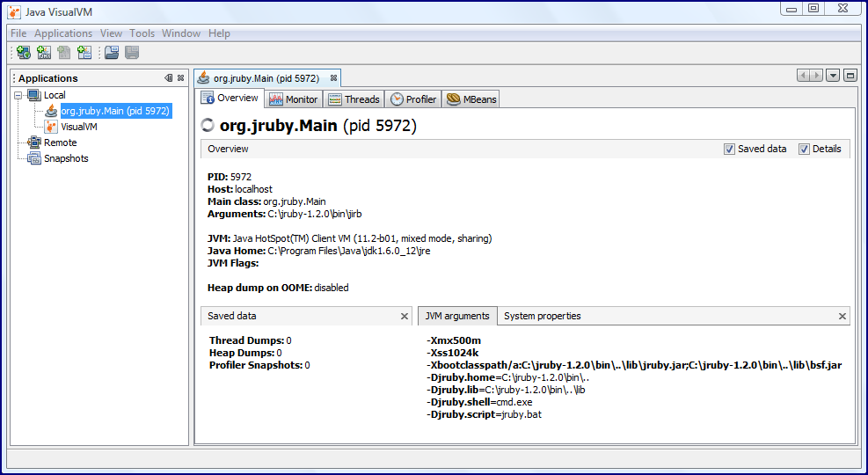Switch to the Threads tab
The width and height of the screenshot is (868, 475).
tap(354, 99)
